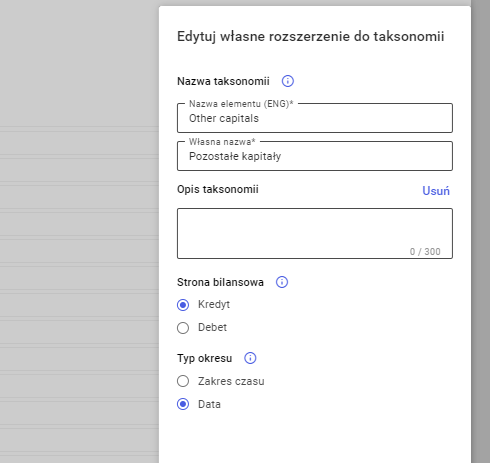Click the grey backdrop left of the dialog
Viewport: 490px width, 463px height.
click(x=79, y=231)
